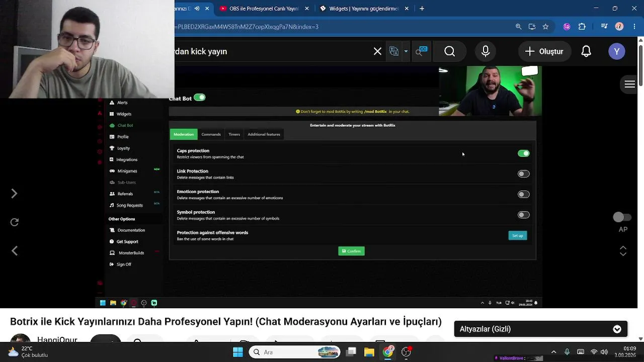
Task: Enable the Symbol protection toggle
Action: (524, 215)
